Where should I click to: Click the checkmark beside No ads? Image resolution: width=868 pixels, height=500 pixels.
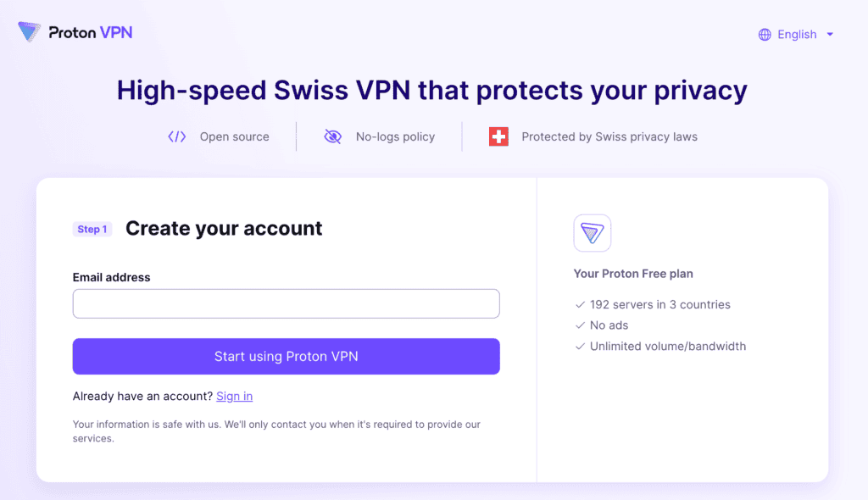pos(580,325)
